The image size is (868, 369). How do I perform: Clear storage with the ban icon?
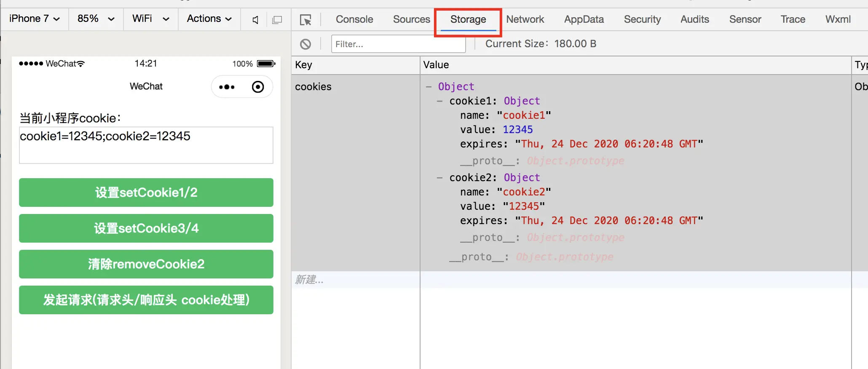(305, 44)
